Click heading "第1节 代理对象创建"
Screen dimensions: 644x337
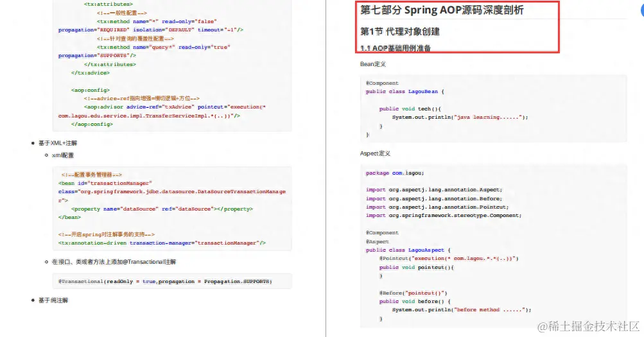399,31
